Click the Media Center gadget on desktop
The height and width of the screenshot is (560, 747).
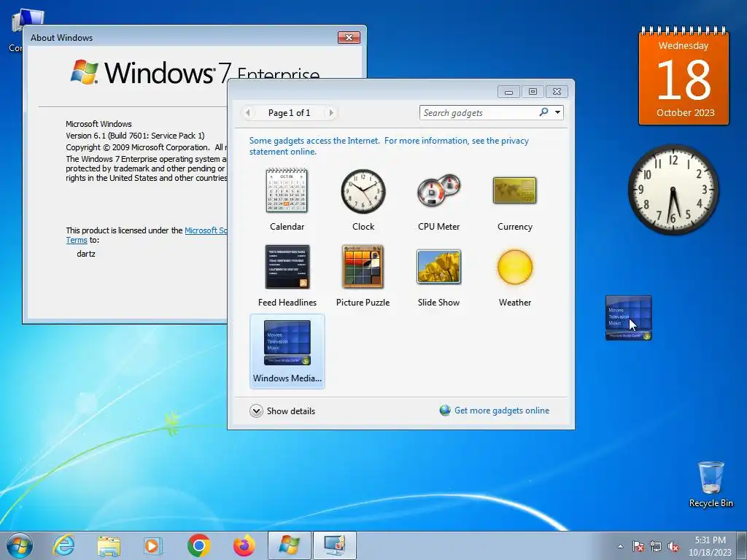click(x=628, y=318)
